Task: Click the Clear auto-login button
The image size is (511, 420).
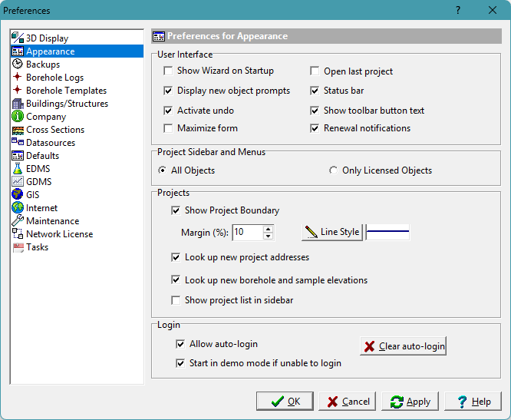Action: 404,346
